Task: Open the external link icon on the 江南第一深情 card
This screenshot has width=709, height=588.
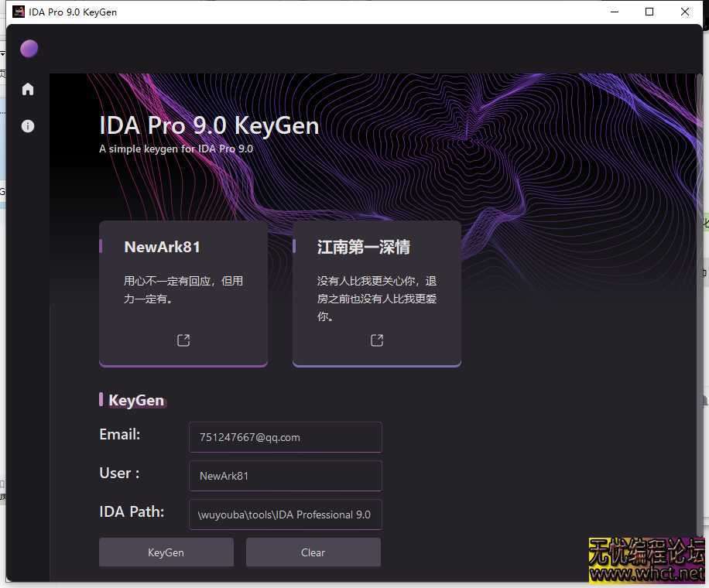Action: 377,340
